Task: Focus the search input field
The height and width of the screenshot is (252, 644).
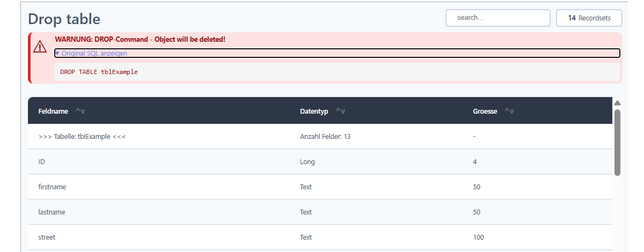Action: point(498,18)
